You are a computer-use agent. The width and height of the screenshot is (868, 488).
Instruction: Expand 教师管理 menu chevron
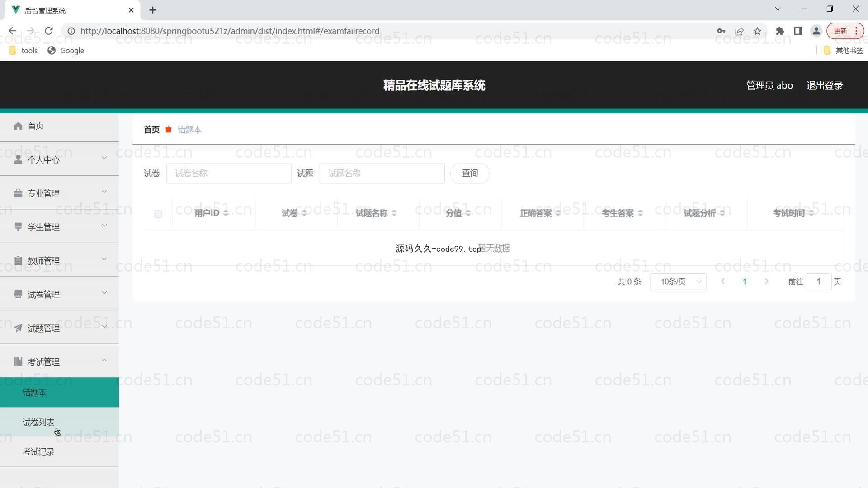tap(104, 259)
